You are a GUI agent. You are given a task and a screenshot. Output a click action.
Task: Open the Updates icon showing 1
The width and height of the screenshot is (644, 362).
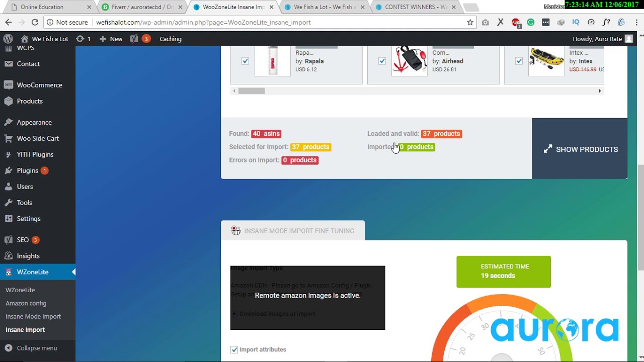pos(83,39)
